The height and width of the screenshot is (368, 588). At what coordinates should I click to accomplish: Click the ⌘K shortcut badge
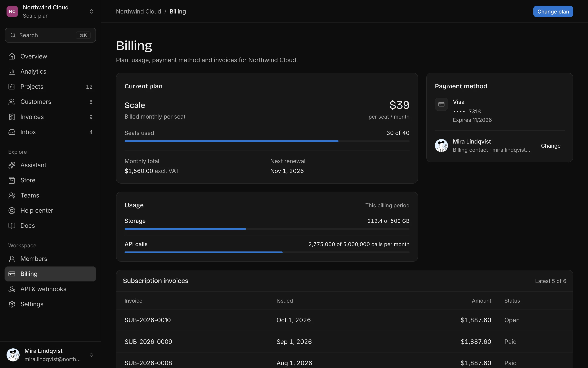[x=83, y=35]
